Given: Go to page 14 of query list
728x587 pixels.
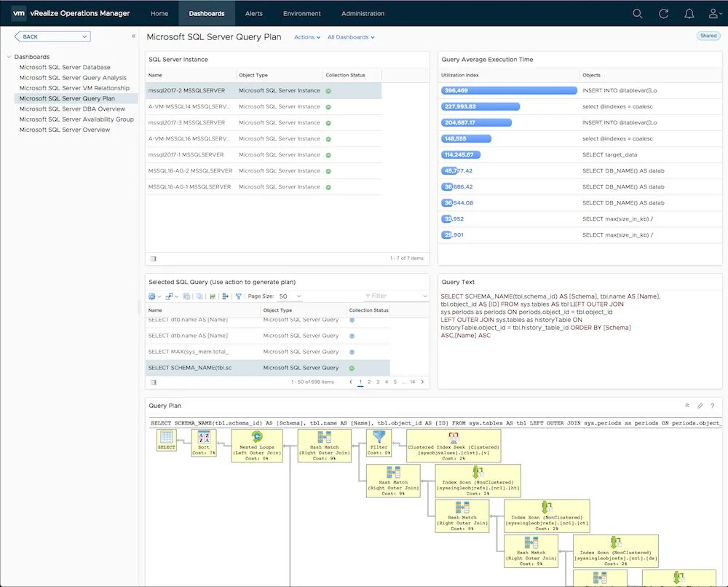Looking at the screenshot, I should [x=412, y=382].
